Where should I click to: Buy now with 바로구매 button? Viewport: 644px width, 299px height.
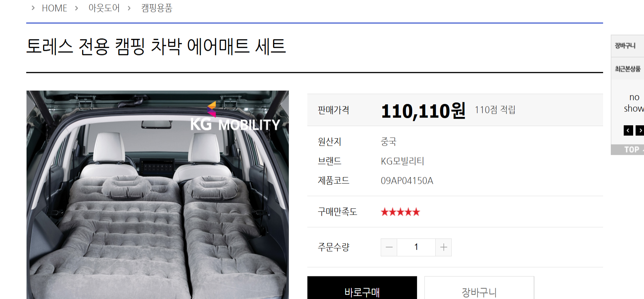click(x=362, y=288)
